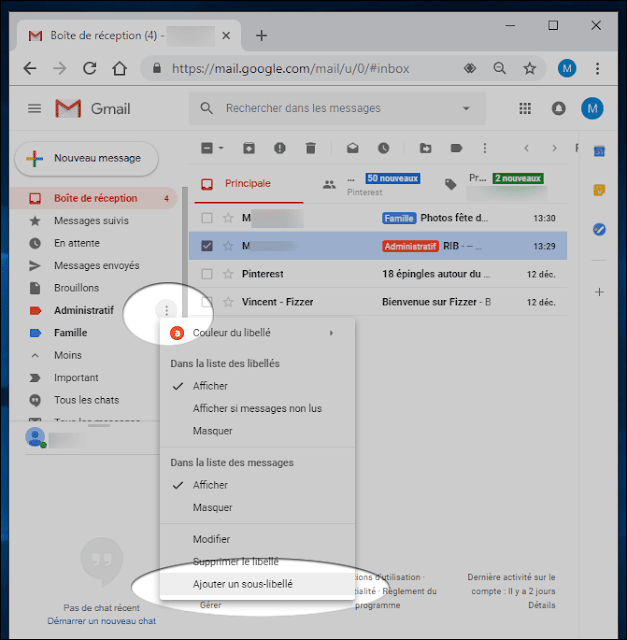The height and width of the screenshot is (640, 627).
Task: Open the Google apps grid
Action: click(x=525, y=109)
